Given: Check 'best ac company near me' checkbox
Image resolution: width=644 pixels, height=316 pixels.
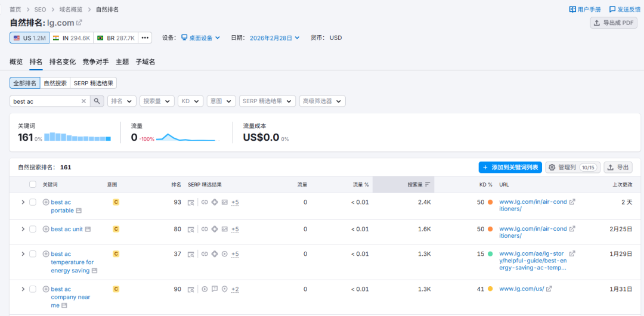Looking at the screenshot, I should coord(33,289).
